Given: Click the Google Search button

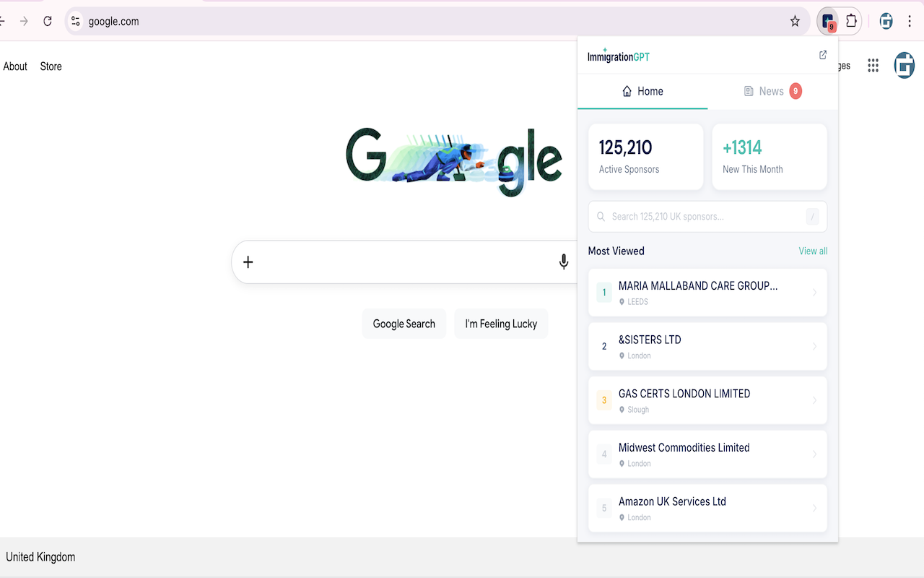Looking at the screenshot, I should (x=404, y=324).
